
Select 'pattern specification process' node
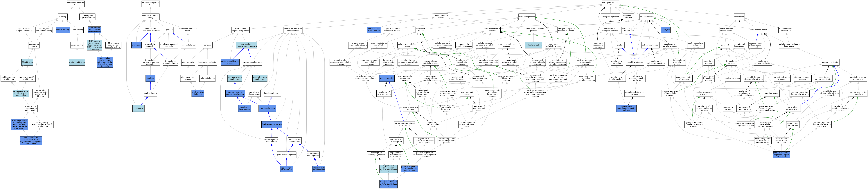(x=230, y=62)
